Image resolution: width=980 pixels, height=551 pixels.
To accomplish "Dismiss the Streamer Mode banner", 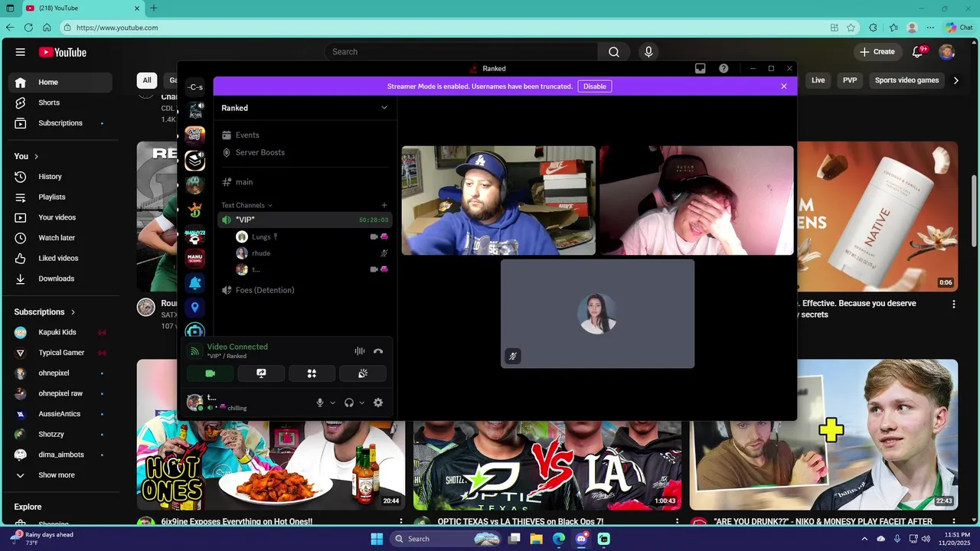I will (x=784, y=86).
